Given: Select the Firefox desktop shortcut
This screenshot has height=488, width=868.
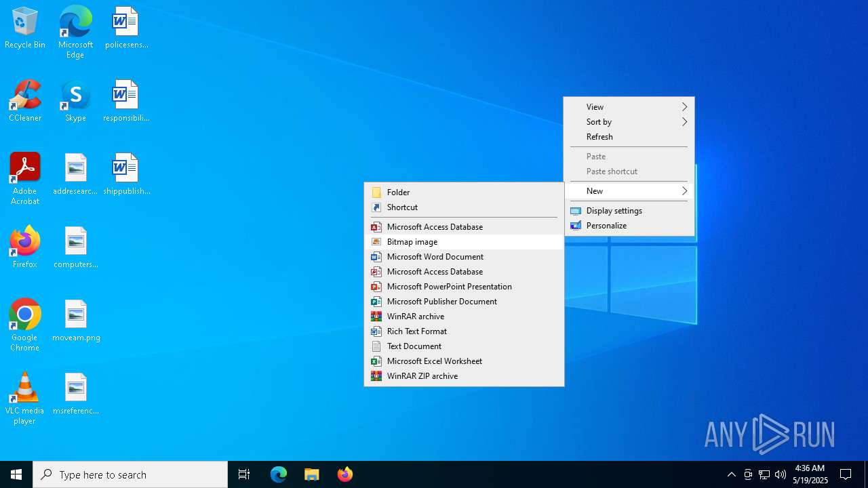Looking at the screenshot, I should coord(25,248).
